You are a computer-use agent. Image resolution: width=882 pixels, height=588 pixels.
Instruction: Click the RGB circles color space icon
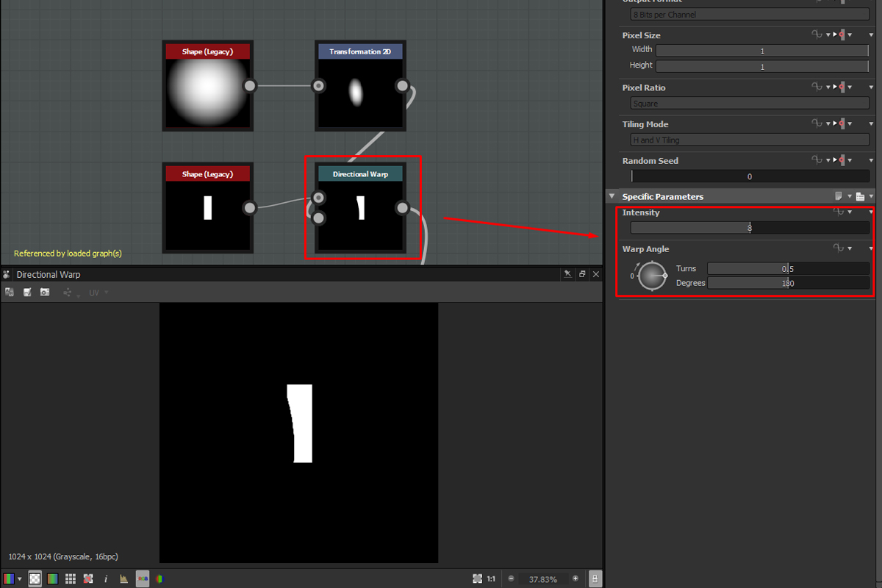pos(159,579)
